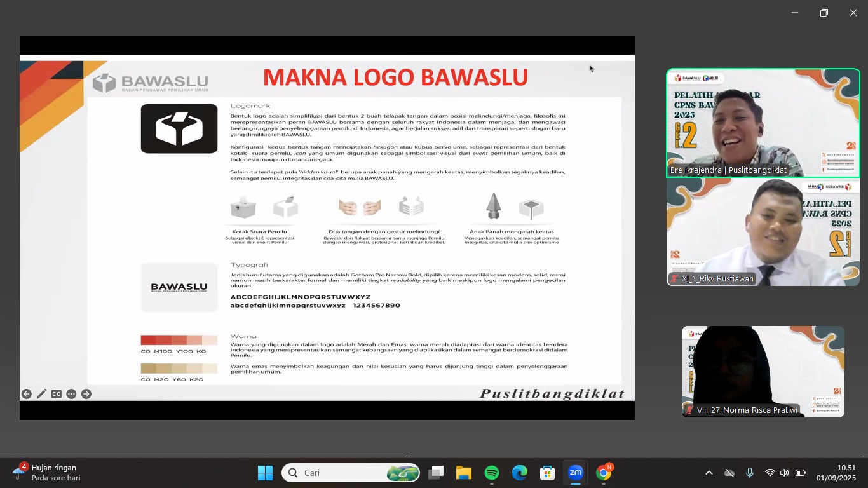
Task: Select the pencil annotation tool
Action: (41, 394)
